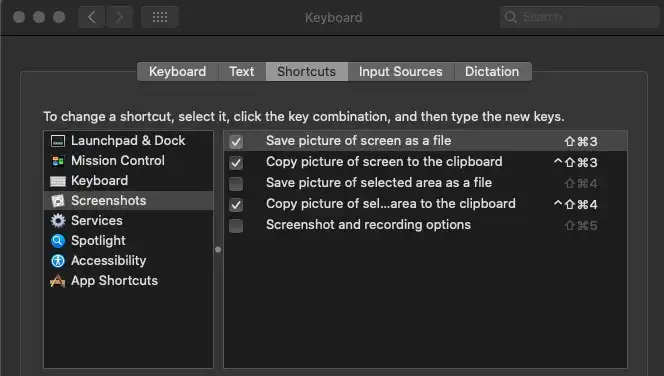
Task: Select 'Copy picture of sel...area to the clipboard' label
Action: point(391,204)
